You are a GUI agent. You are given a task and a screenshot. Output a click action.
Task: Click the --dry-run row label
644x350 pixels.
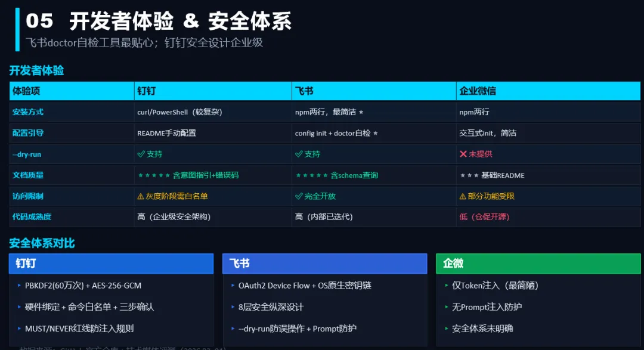(x=27, y=154)
